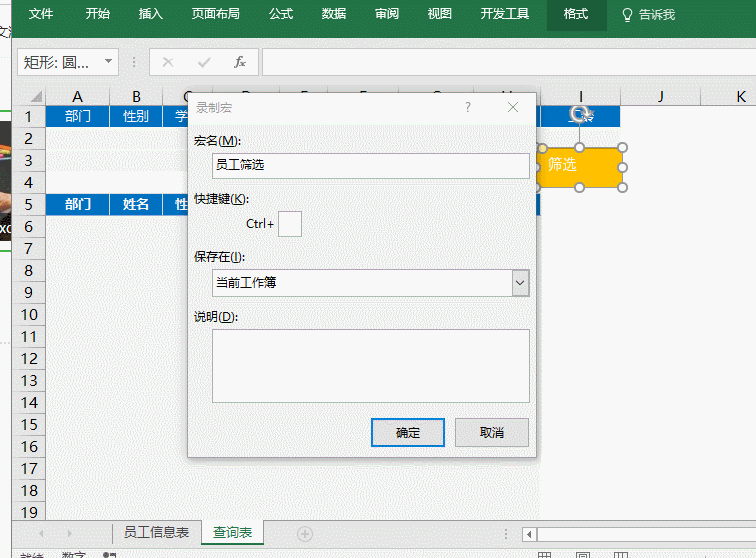The height and width of the screenshot is (558, 756).
Task: Open the 开发工具 ribbon tab
Action: [x=505, y=15]
